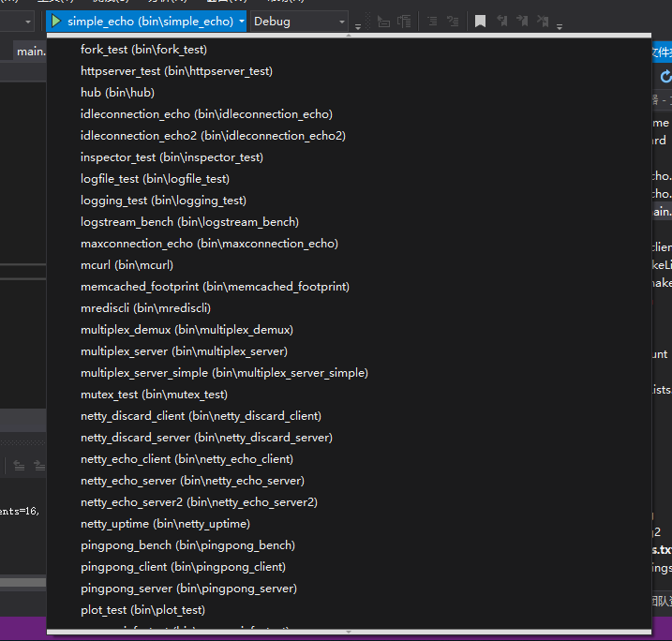Pick netty_echo_server (bin\netty_echo_server)
The height and width of the screenshot is (641, 672).
pos(349,481)
